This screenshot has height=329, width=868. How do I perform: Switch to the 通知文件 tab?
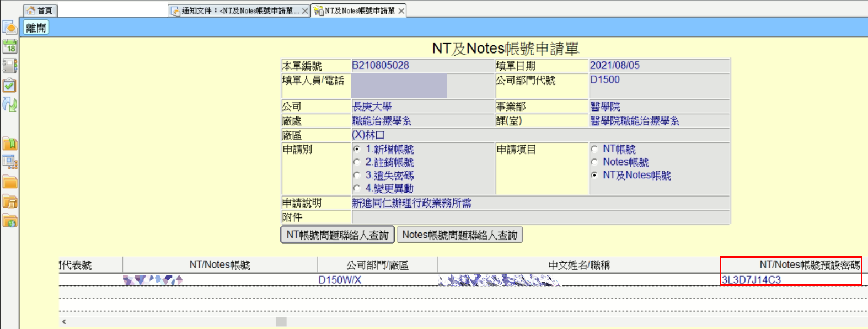pyautogui.click(x=235, y=10)
